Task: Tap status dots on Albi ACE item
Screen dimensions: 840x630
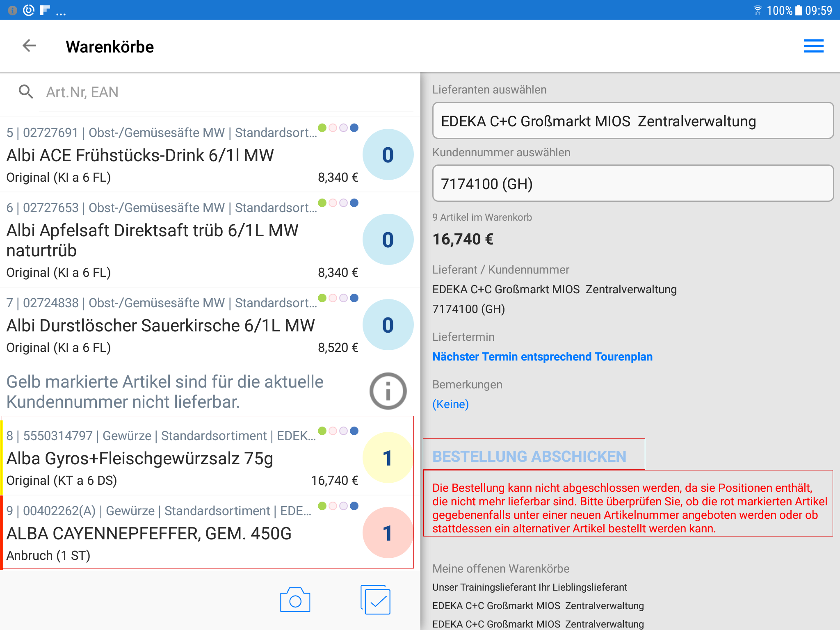Action: [x=338, y=128]
